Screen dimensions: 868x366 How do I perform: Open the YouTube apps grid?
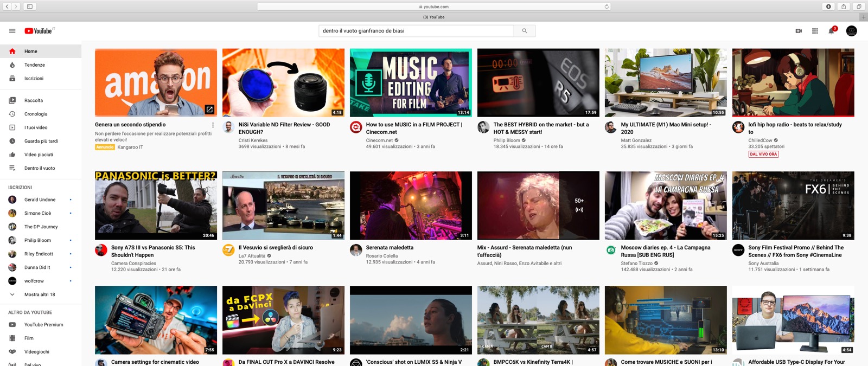[815, 31]
